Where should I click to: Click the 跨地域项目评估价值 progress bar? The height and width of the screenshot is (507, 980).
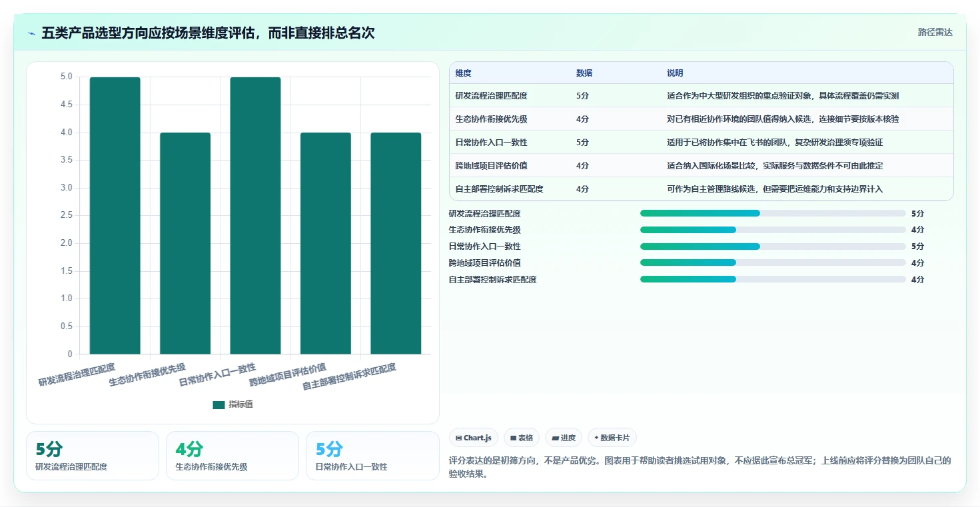tap(773, 263)
